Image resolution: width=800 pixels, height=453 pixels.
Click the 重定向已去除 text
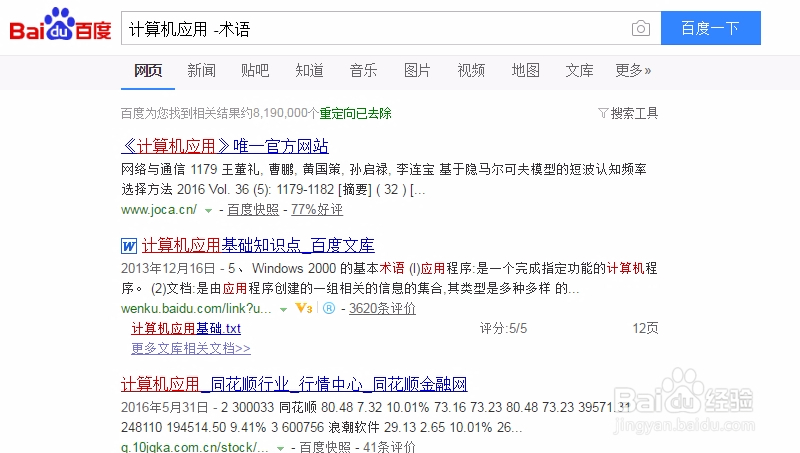[x=356, y=113]
